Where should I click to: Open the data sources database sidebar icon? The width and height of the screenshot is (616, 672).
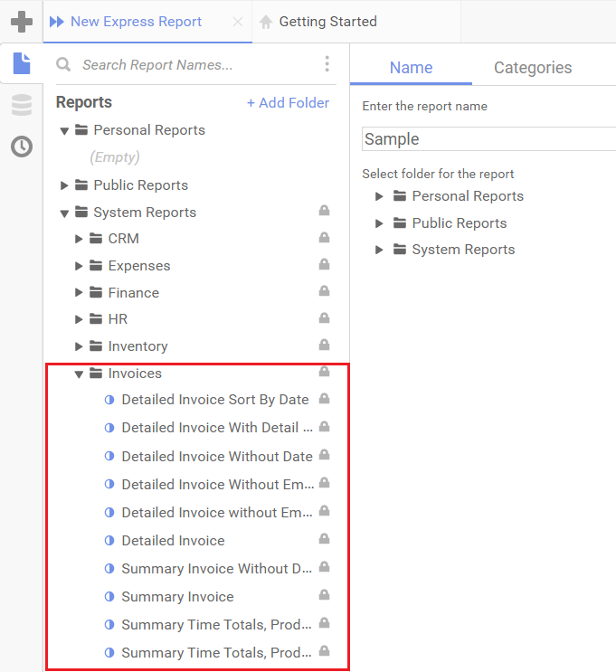(x=22, y=105)
